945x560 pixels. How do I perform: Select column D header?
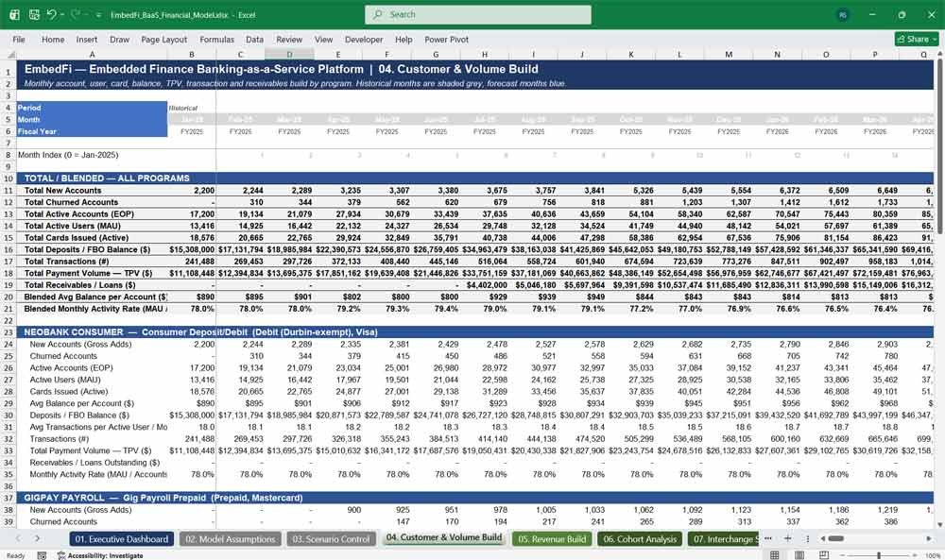pos(289,54)
